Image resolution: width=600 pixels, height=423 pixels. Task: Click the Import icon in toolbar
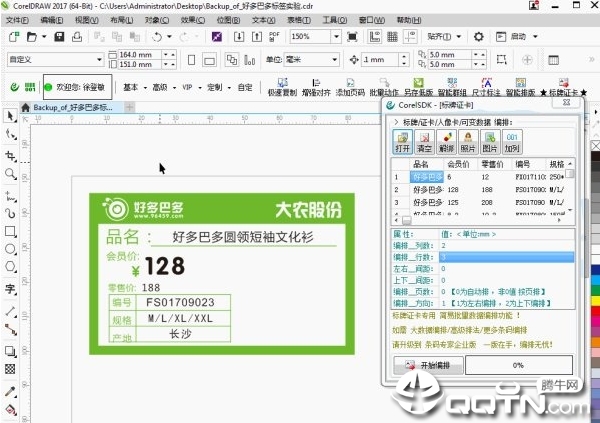coord(239,37)
